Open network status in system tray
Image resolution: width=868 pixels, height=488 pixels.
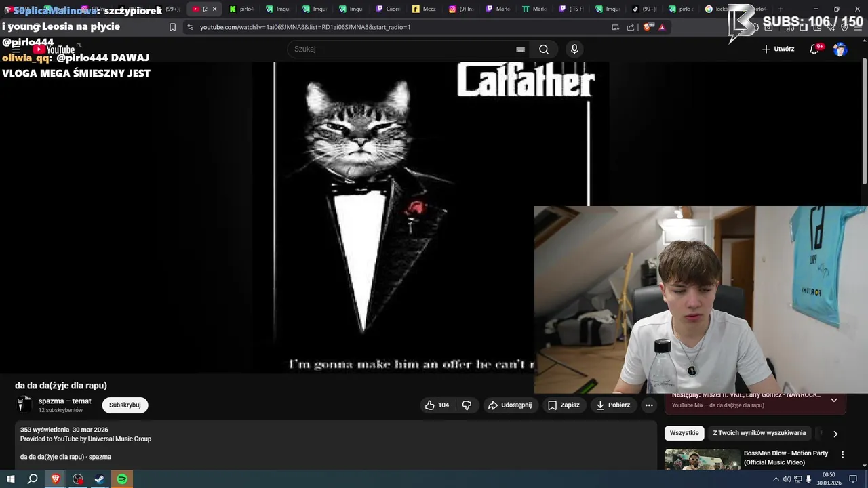797,479
